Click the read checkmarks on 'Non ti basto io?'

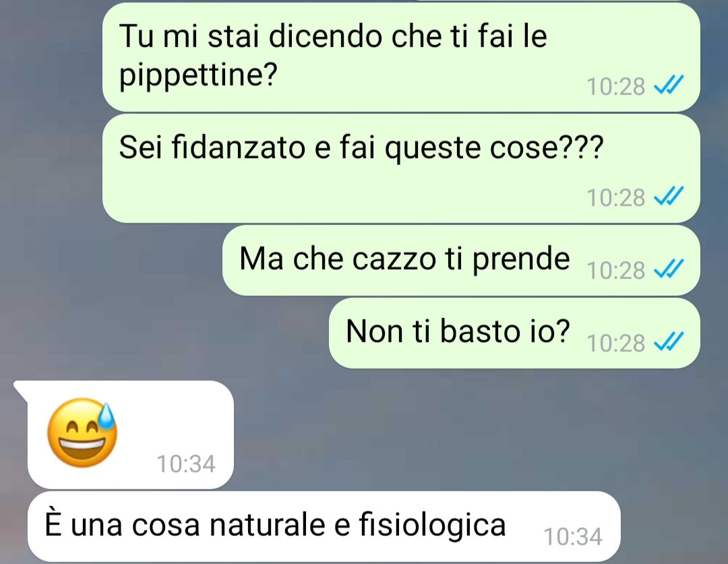(669, 342)
